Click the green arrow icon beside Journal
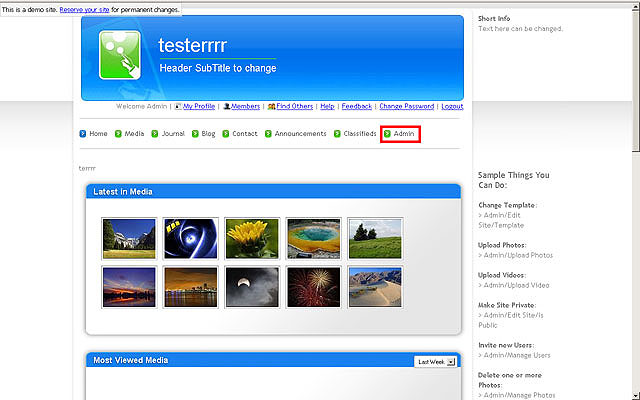Screen dimensions: 640x400 (155, 133)
